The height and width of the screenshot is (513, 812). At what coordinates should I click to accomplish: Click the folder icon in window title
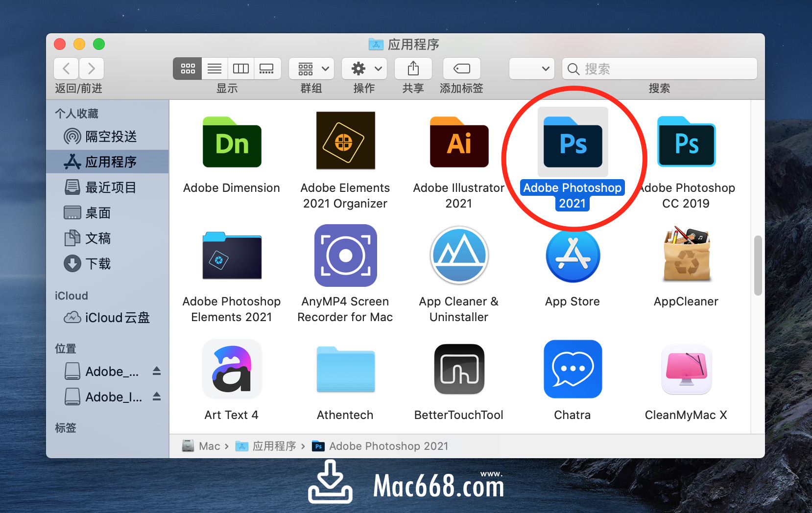point(376,45)
